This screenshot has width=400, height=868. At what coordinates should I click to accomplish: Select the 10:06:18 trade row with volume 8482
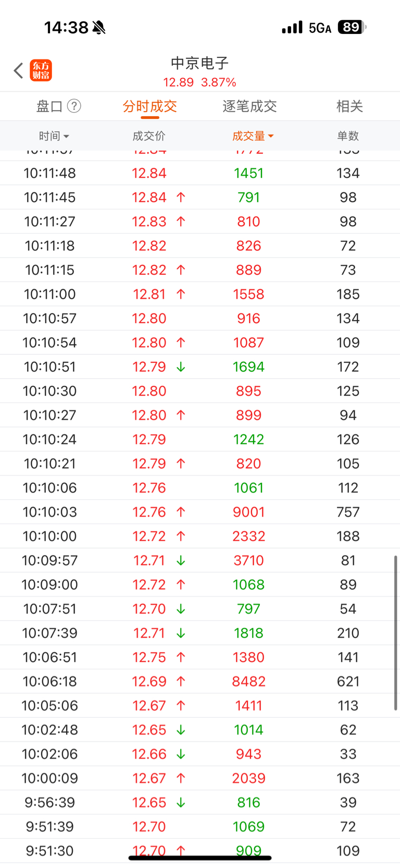[200, 681]
